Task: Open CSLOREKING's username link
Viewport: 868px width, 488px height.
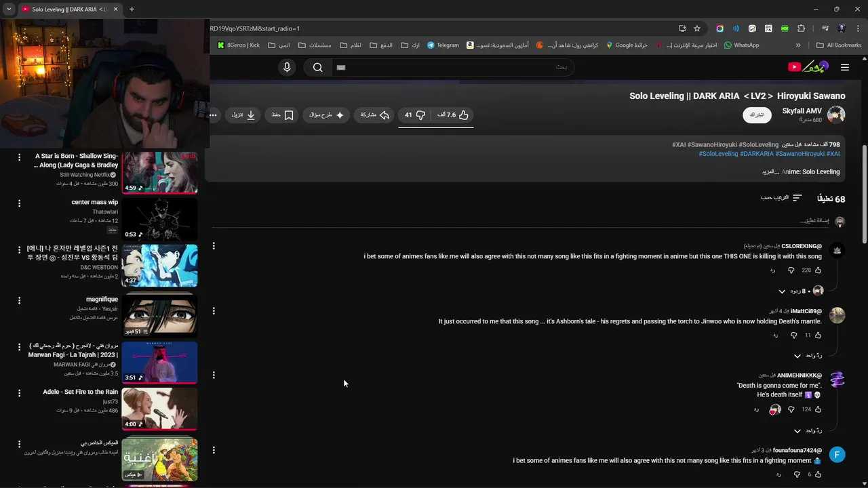Action: click(x=802, y=246)
